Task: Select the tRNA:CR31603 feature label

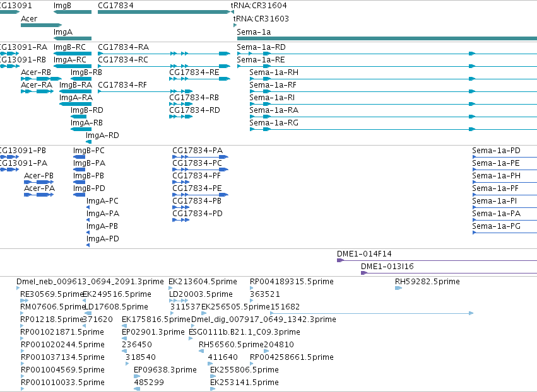Action: tap(261, 18)
